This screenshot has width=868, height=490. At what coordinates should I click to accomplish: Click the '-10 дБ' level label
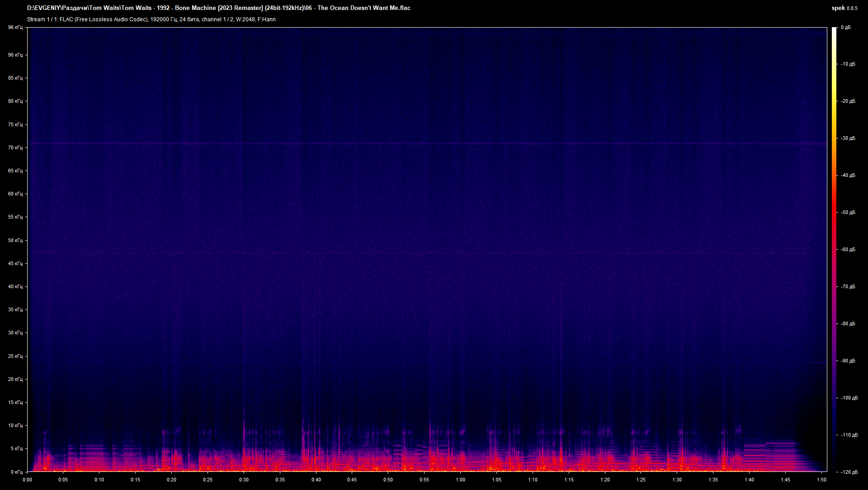[848, 64]
